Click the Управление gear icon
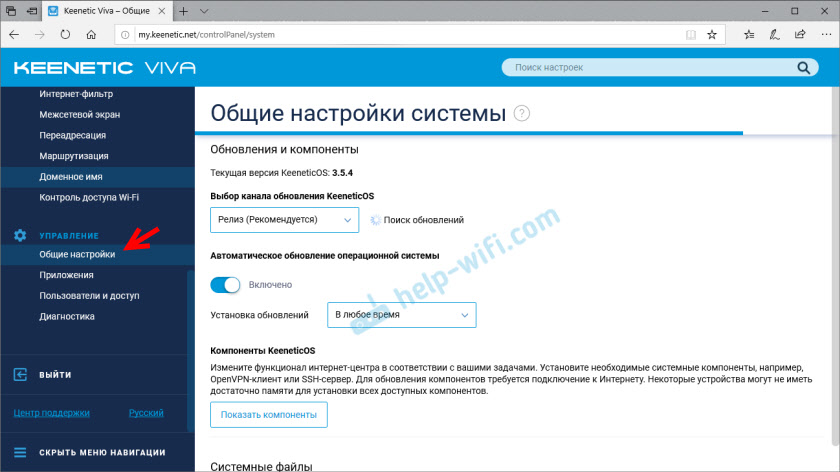Image resolution: width=840 pixels, height=472 pixels. click(20, 235)
